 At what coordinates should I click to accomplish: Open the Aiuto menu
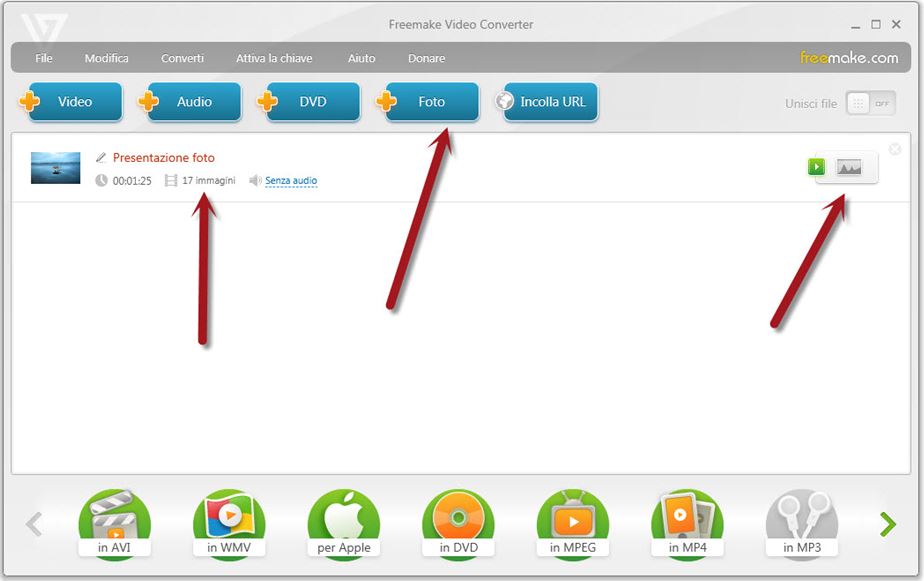click(361, 58)
